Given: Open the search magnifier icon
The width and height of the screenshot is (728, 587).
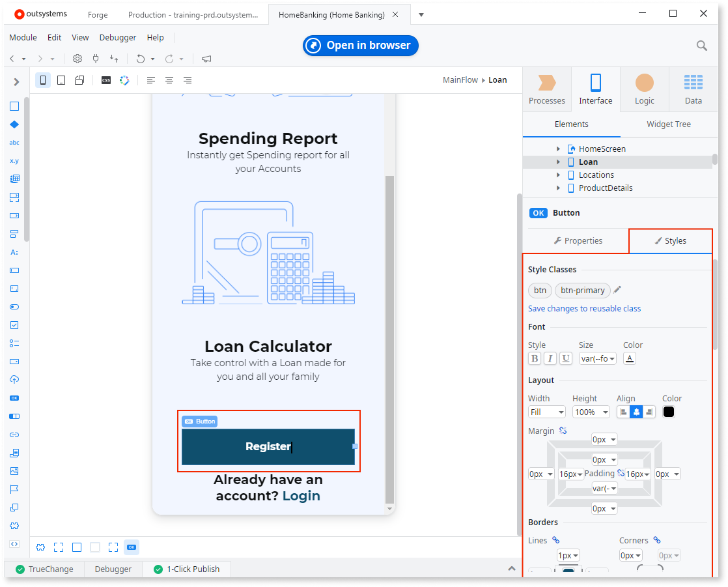Looking at the screenshot, I should coord(701,46).
